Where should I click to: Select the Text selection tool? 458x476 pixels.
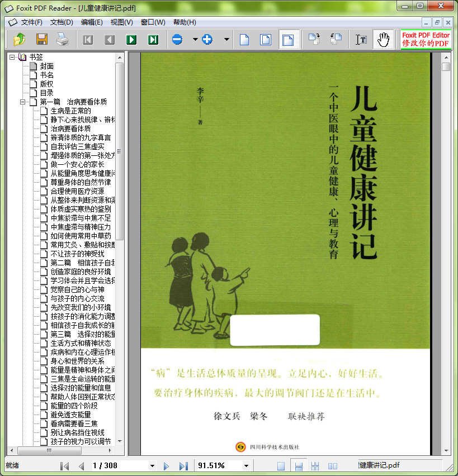pos(362,40)
